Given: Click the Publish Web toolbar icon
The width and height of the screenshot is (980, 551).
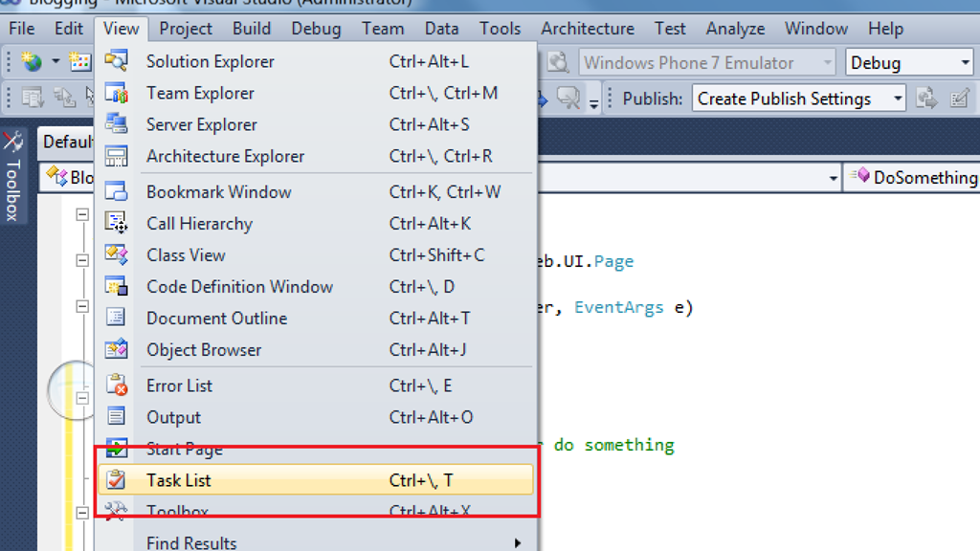Looking at the screenshot, I should pyautogui.click(x=926, y=99).
